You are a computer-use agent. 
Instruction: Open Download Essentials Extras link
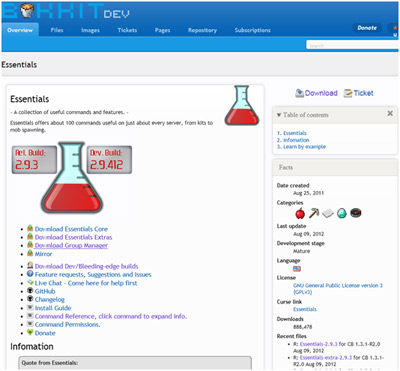(73, 237)
